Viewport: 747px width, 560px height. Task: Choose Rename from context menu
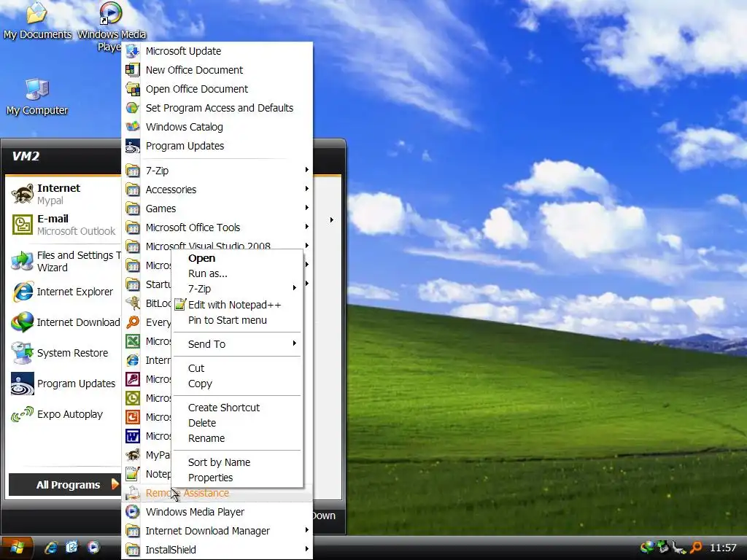[x=237, y=438]
